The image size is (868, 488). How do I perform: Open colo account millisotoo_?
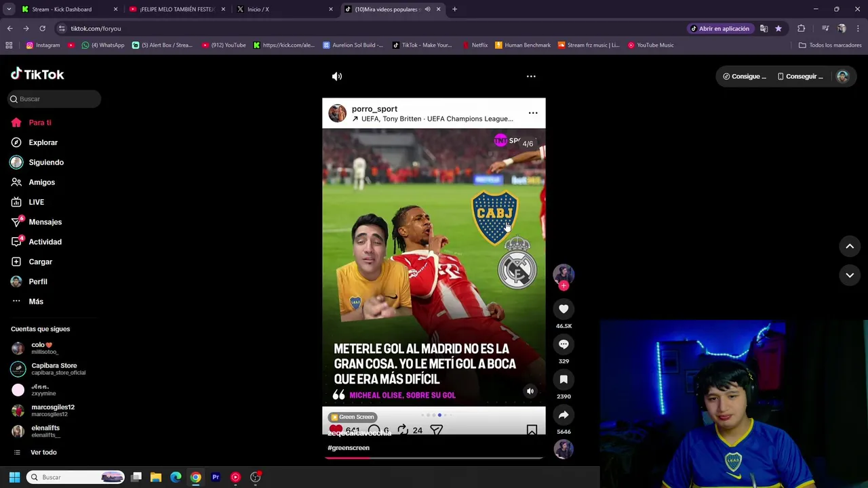pos(41,348)
